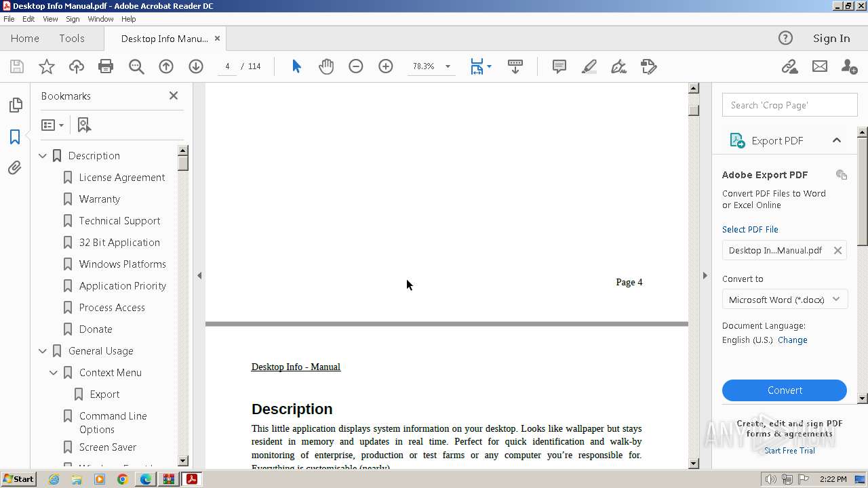Toggle the Bookmarks panel icon
Screen dimensions: 868x488
click(15, 136)
